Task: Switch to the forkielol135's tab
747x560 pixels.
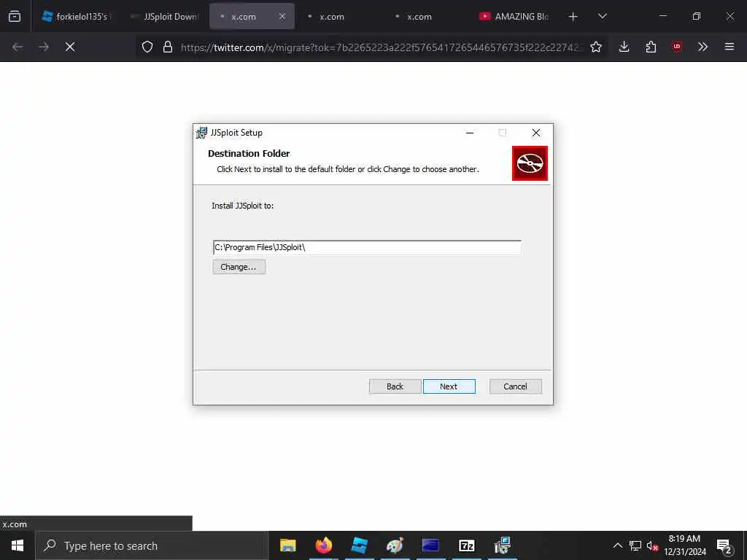Action: (x=76, y=17)
